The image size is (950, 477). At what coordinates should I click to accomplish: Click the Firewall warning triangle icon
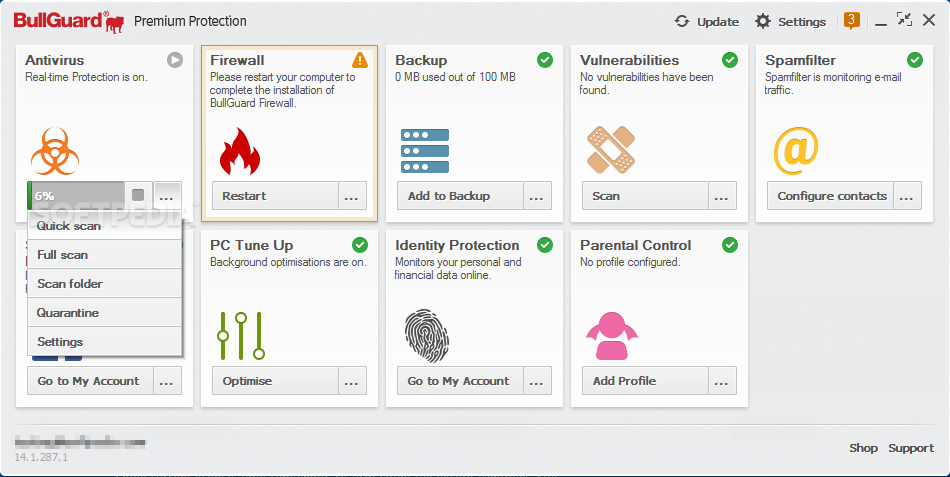pyautogui.click(x=360, y=60)
